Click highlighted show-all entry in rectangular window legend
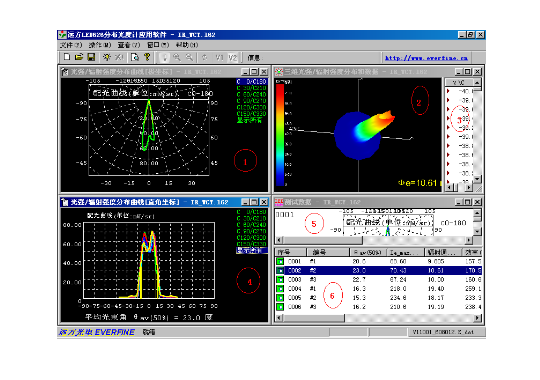The image size is (540, 380). tap(252, 250)
